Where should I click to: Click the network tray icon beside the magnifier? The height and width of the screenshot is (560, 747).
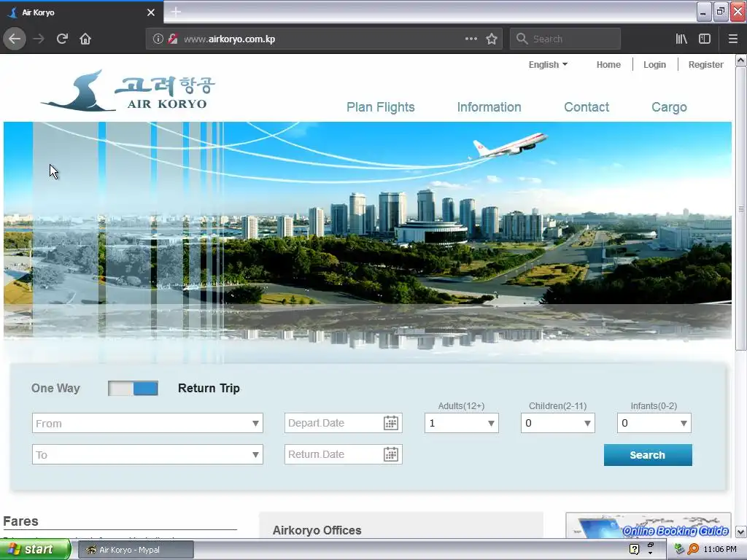[x=679, y=549]
